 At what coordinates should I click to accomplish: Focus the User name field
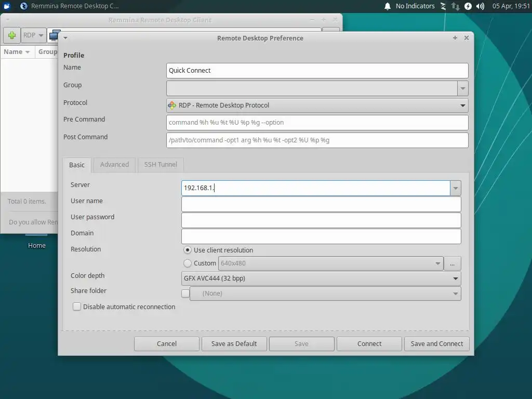[x=321, y=204]
